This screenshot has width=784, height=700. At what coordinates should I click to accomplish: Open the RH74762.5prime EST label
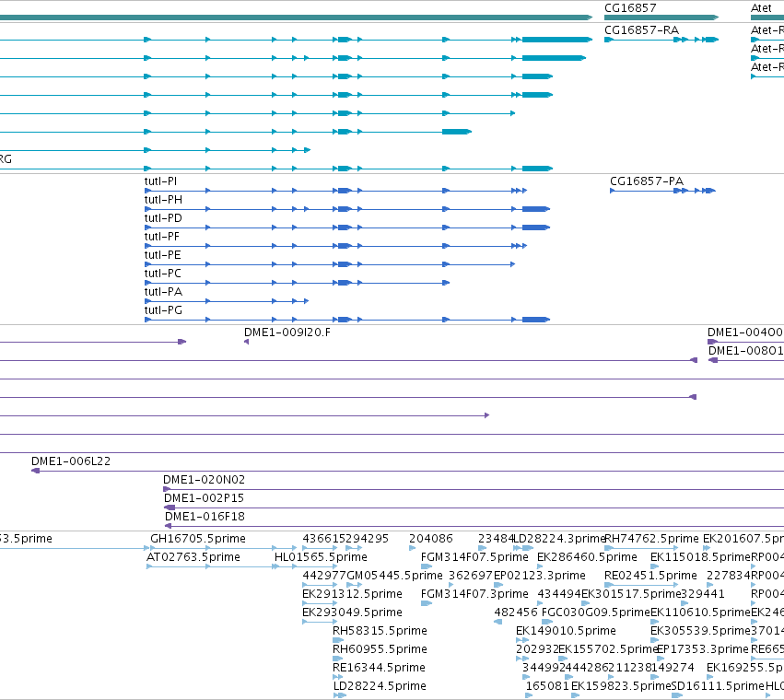[651, 539]
